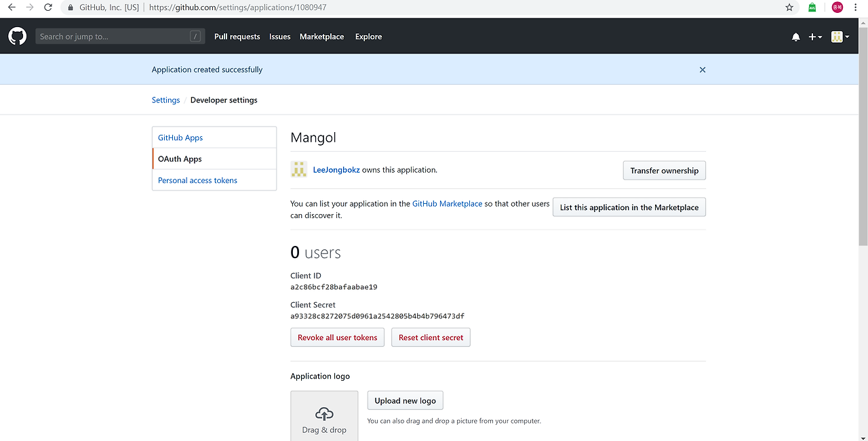Select Personal access tokens in the sidebar
The image size is (868, 441).
click(x=214, y=180)
